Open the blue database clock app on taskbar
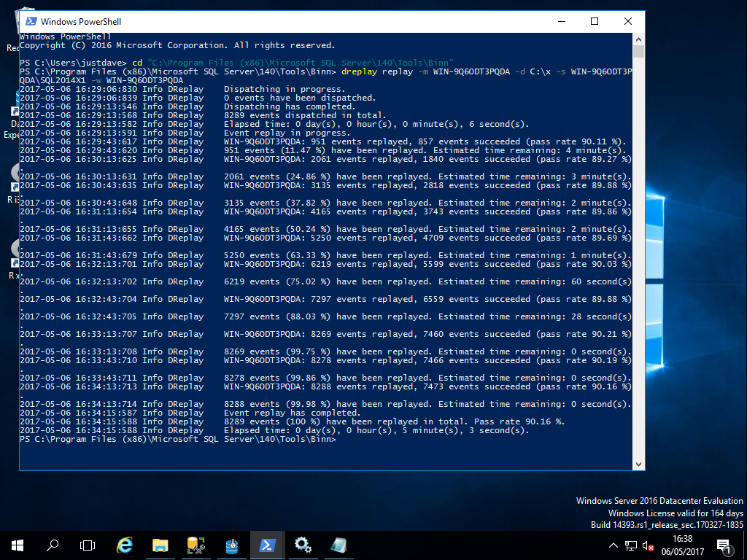The height and width of the screenshot is (560, 747). coord(231,545)
